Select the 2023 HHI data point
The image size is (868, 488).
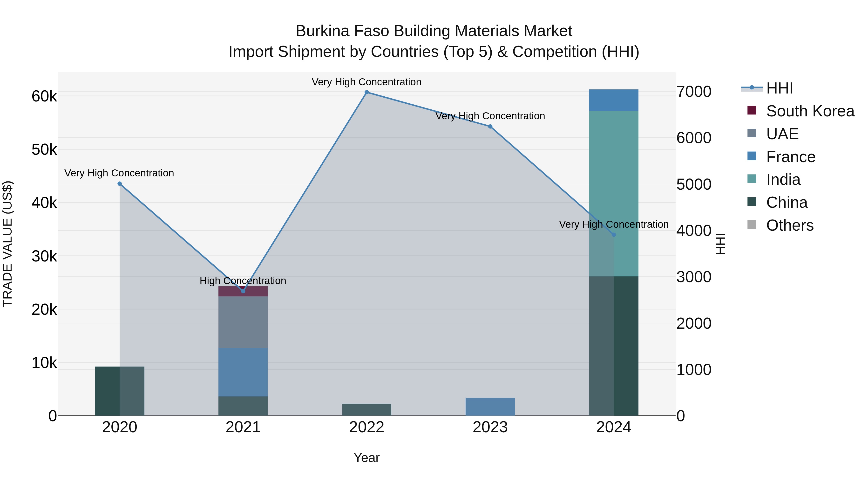click(490, 127)
